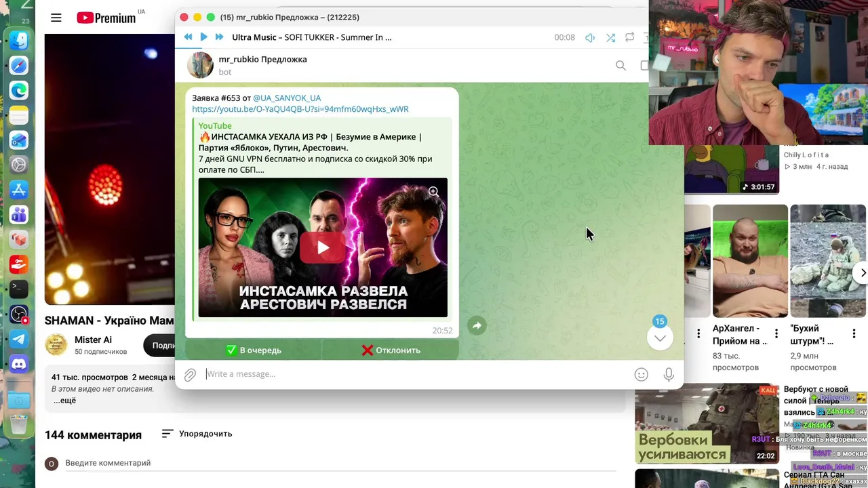
Task: Click the В очередь button
Action: click(x=254, y=350)
